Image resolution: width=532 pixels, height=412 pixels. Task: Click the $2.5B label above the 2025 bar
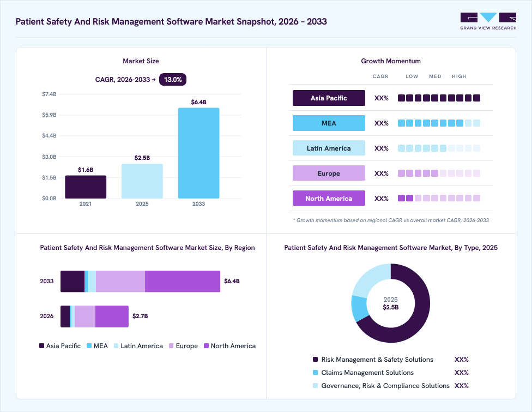[142, 158]
